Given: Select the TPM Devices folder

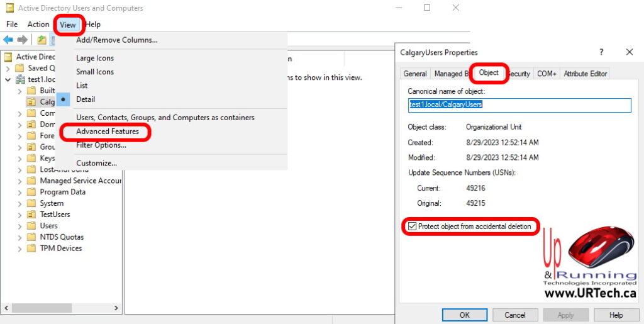Looking at the screenshot, I should click(60, 249).
